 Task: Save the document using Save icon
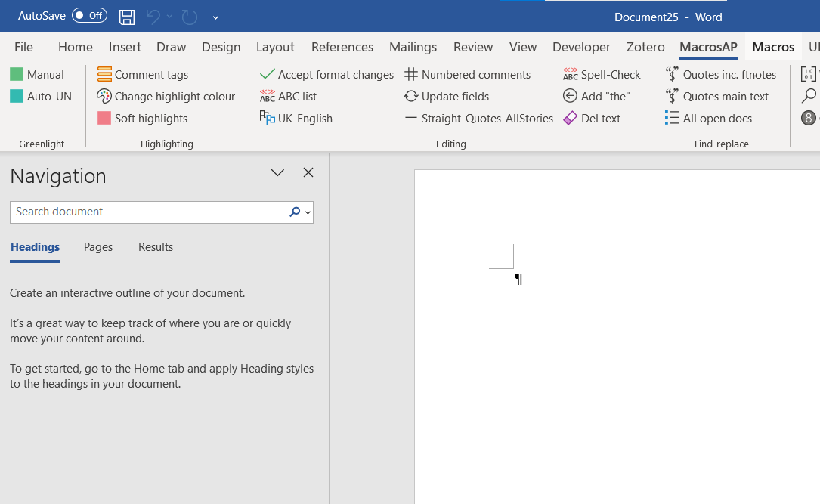coord(126,16)
